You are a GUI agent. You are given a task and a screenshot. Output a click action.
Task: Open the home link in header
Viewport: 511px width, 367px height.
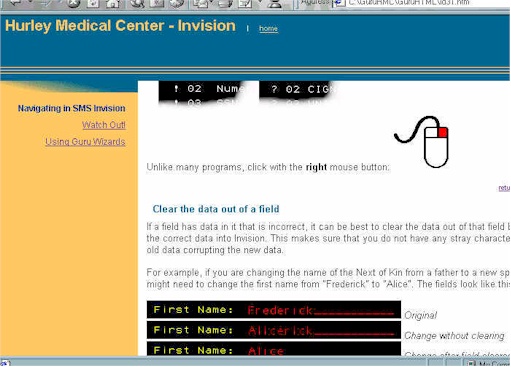268,29
